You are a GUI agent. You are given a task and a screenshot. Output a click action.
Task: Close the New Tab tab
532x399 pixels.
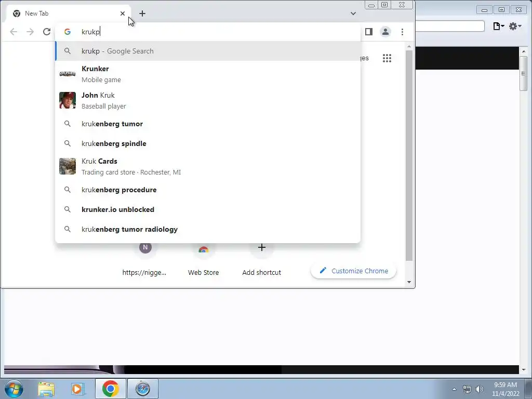[x=123, y=14]
